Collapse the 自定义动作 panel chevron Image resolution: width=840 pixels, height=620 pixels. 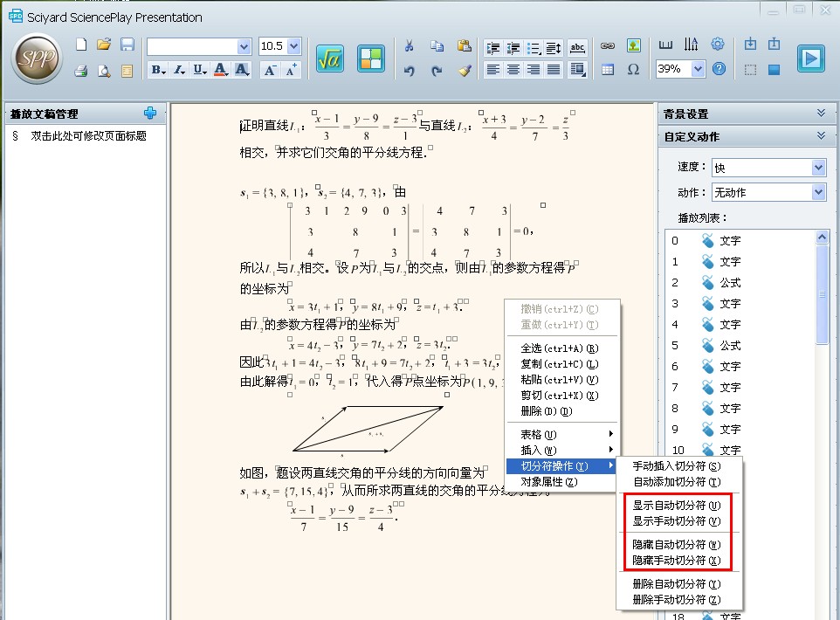click(x=821, y=135)
